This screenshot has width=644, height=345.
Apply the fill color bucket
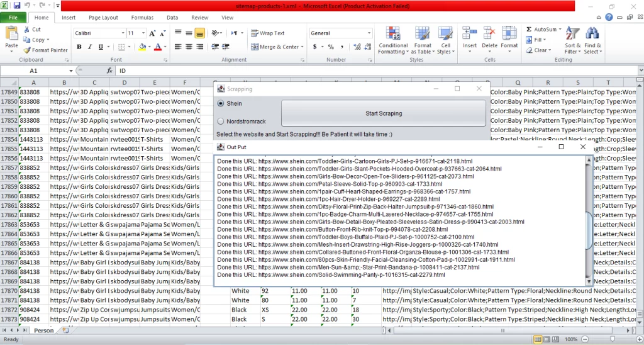click(142, 47)
